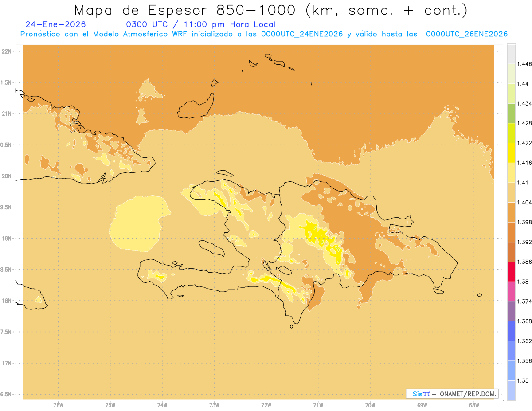The image size is (532, 411).
Task: Click the legend value 1.356
Action: (524, 361)
